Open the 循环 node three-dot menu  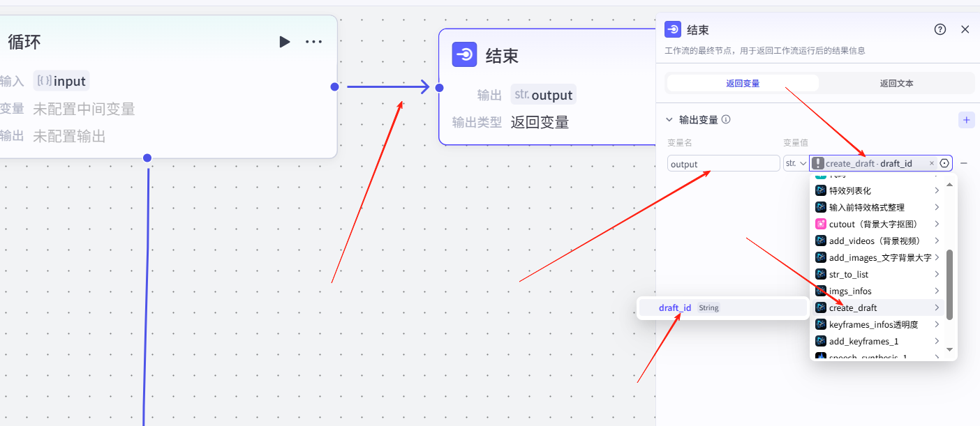pyautogui.click(x=314, y=42)
